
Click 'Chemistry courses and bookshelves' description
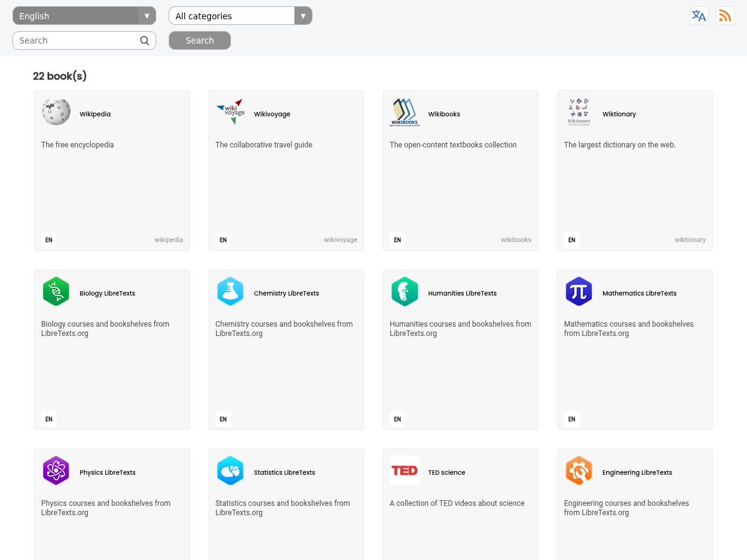click(x=284, y=329)
